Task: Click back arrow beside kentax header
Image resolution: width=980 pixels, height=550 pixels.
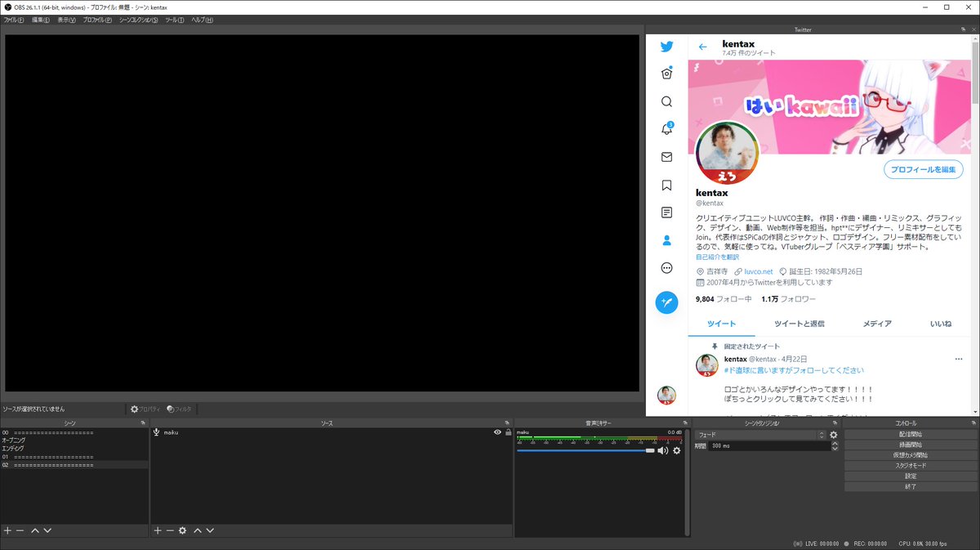Action: [x=703, y=47]
